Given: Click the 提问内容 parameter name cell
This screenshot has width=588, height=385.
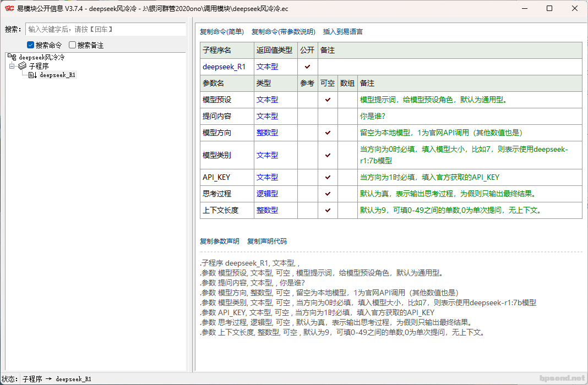Looking at the screenshot, I should coord(227,116).
